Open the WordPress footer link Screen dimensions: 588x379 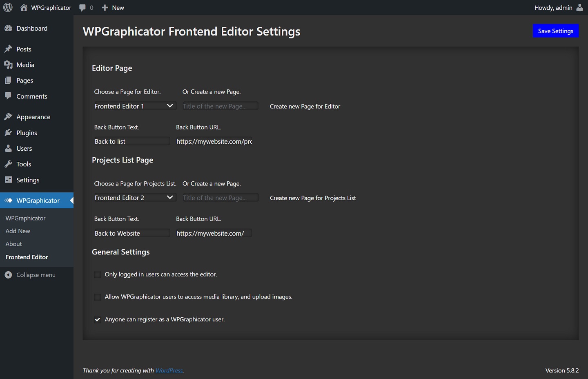[x=169, y=370]
